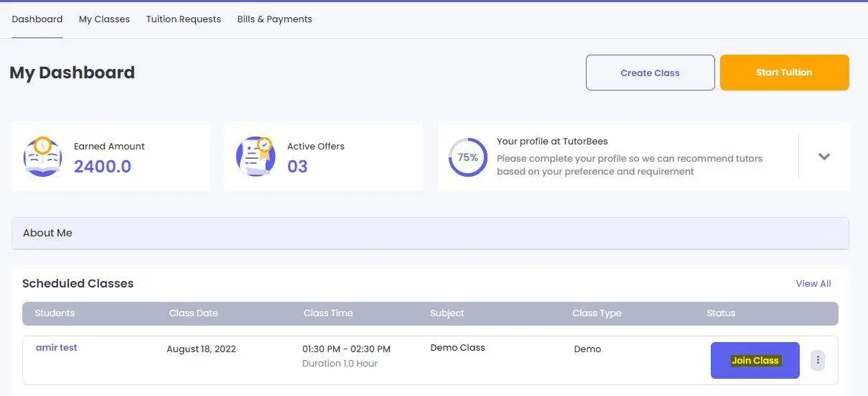Expand the TutorBees profile completion chevron
This screenshot has height=396, width=868.
(824, 157)
